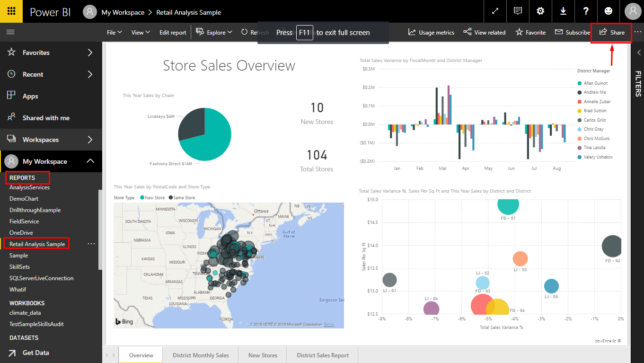Open the notifications chat icon

518,11
